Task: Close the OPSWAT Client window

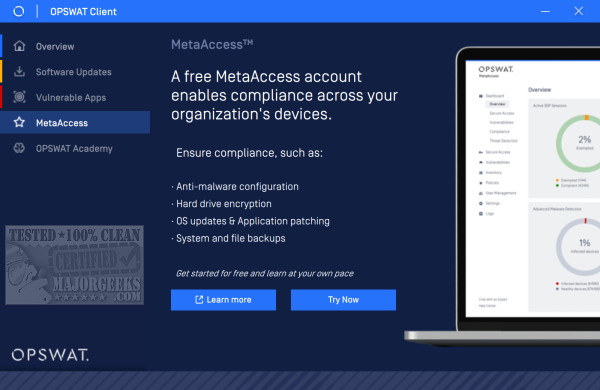Action: coord(579,11)
